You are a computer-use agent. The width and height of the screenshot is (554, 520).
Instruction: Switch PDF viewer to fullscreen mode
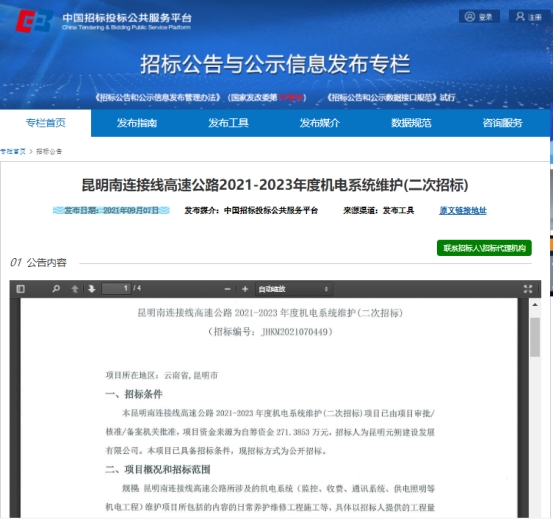point(528,289)
